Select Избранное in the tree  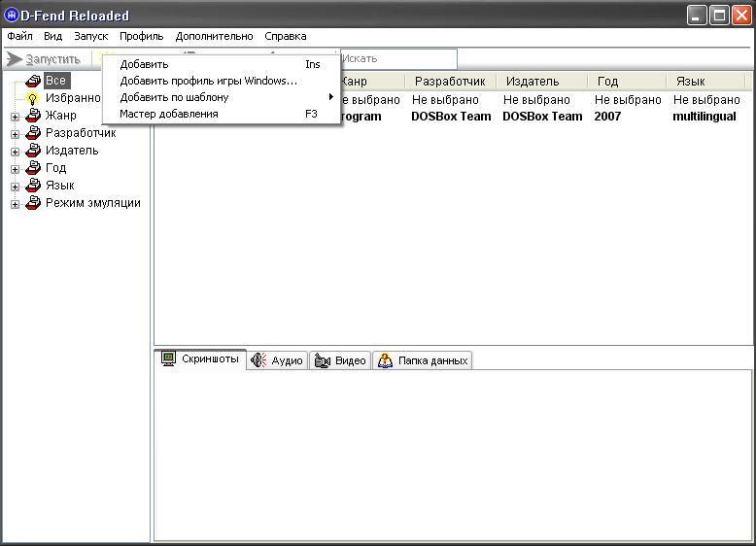point(73,98)
